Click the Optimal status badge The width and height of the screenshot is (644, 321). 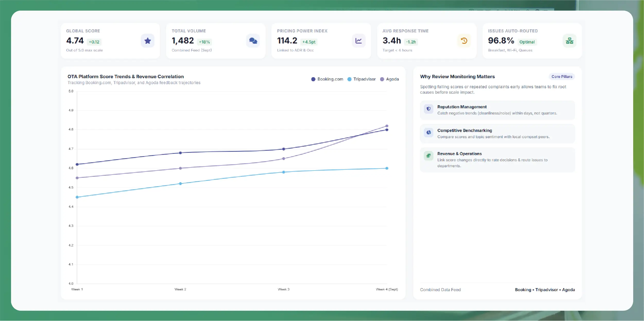pos(527,42)
